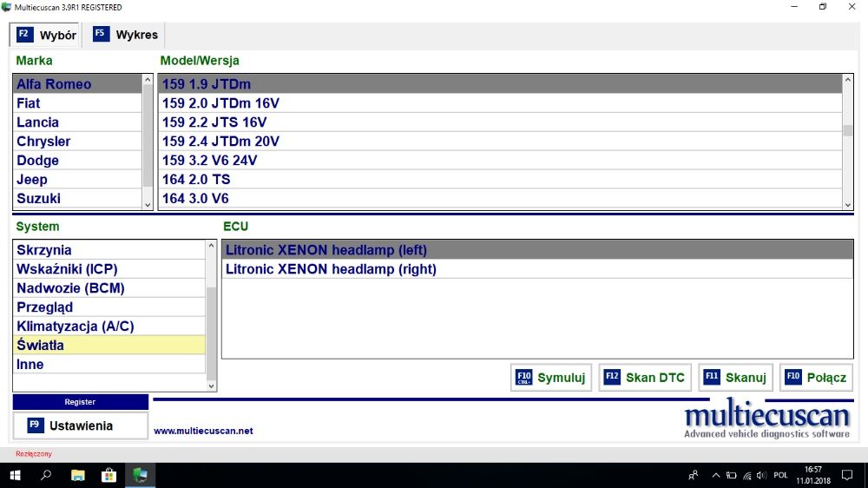Click the System list scrollbar thumb
868x488 pixels.
pos(211,333)
